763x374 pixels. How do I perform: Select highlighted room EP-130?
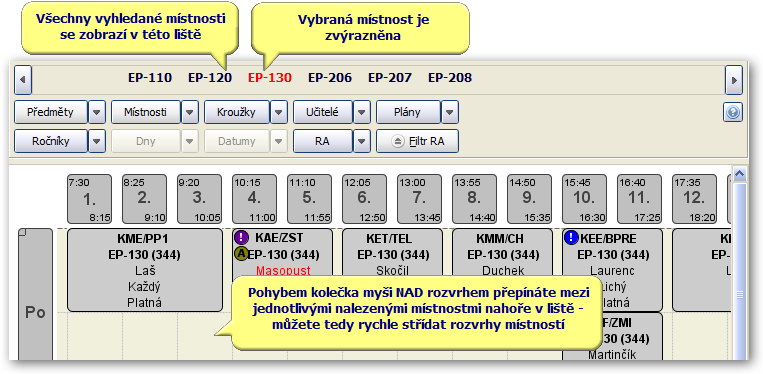click(x=270, y=78)
